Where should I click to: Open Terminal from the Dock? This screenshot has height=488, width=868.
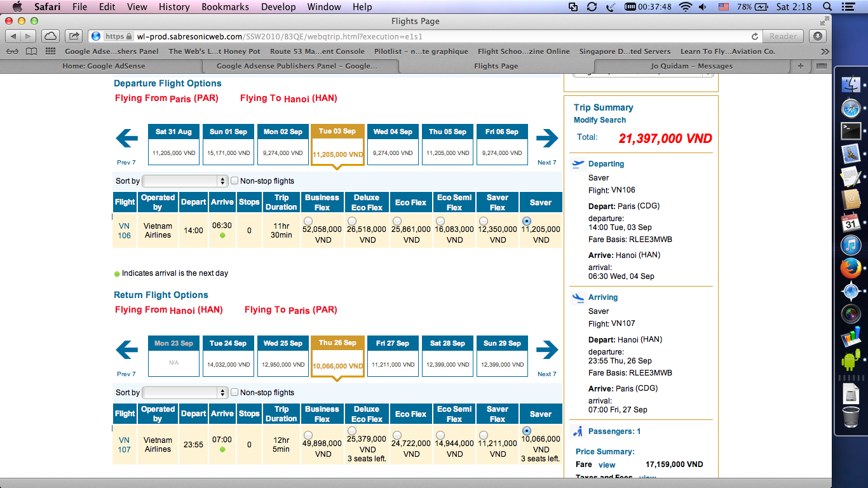[x=851, y=131]
